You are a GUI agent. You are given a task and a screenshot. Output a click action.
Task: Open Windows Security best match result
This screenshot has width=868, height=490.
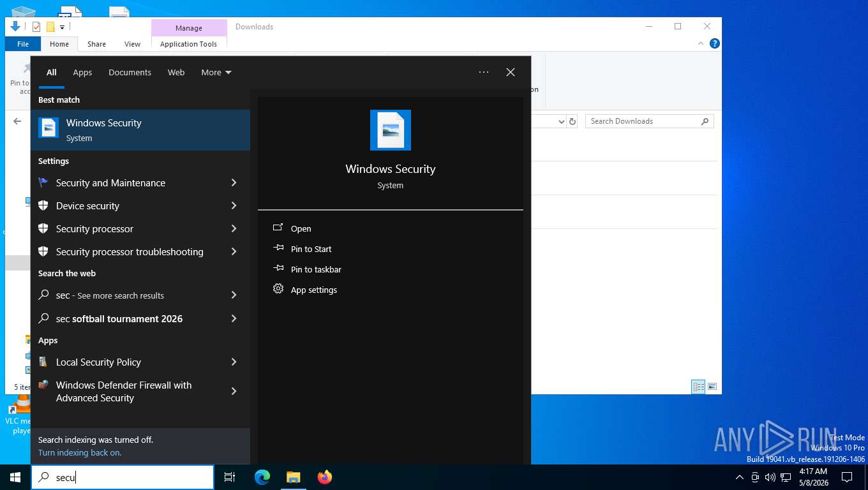140,130
